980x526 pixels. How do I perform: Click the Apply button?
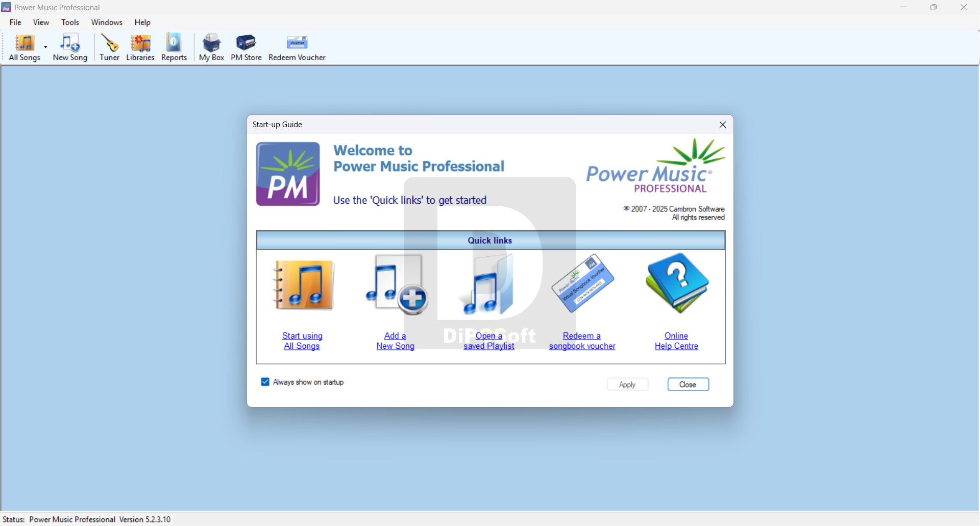pyautogui.click(x=627, y=385)
